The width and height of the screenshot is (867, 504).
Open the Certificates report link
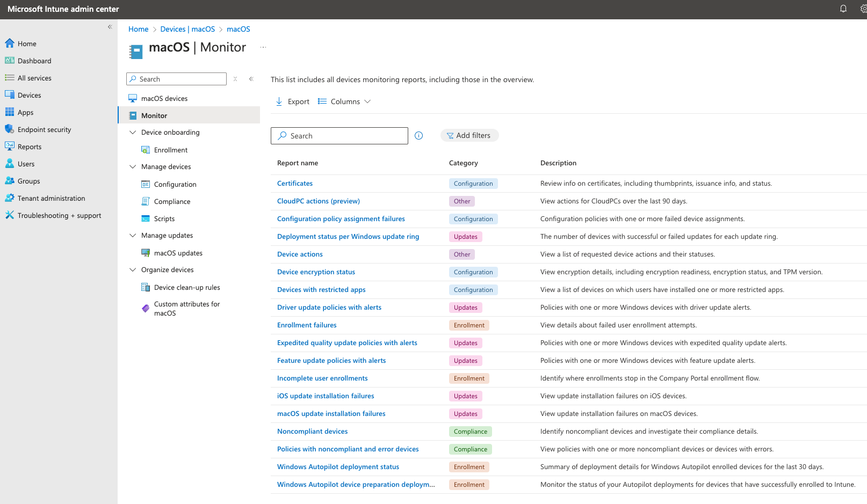pos(295,184)
